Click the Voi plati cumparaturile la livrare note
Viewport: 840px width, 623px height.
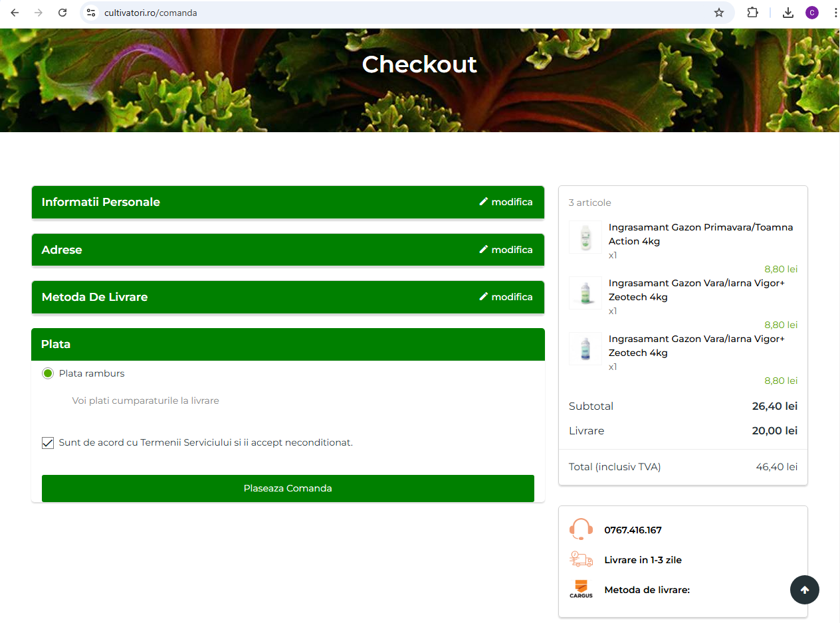tap(146, 400)
